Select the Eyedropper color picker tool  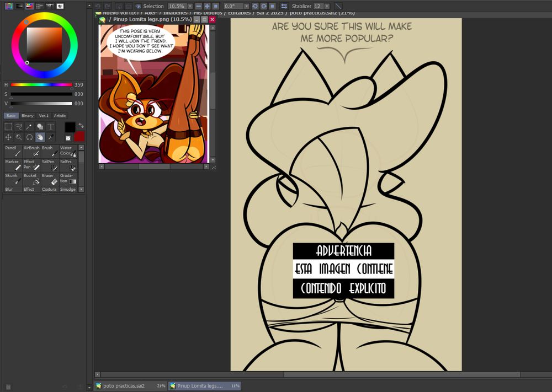click(51, 137)
